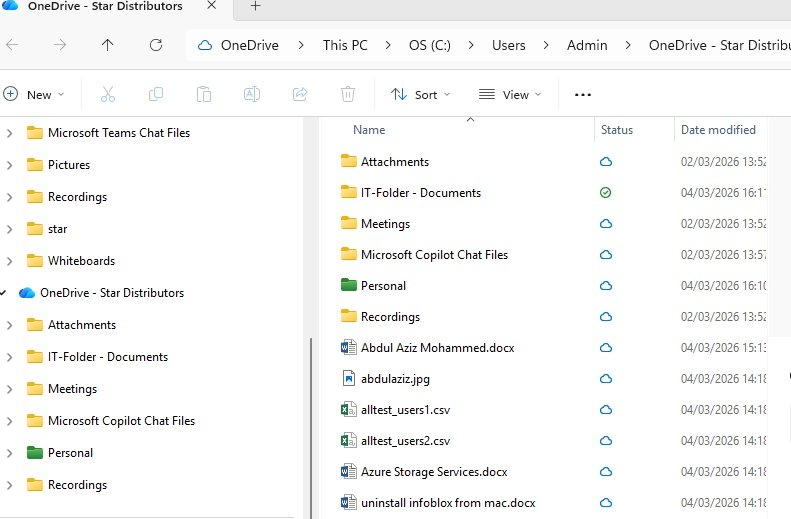This screenshot has height=519, width=791.
Task: Open the See more ellipsis menu
Action: (x=583, y=95)
